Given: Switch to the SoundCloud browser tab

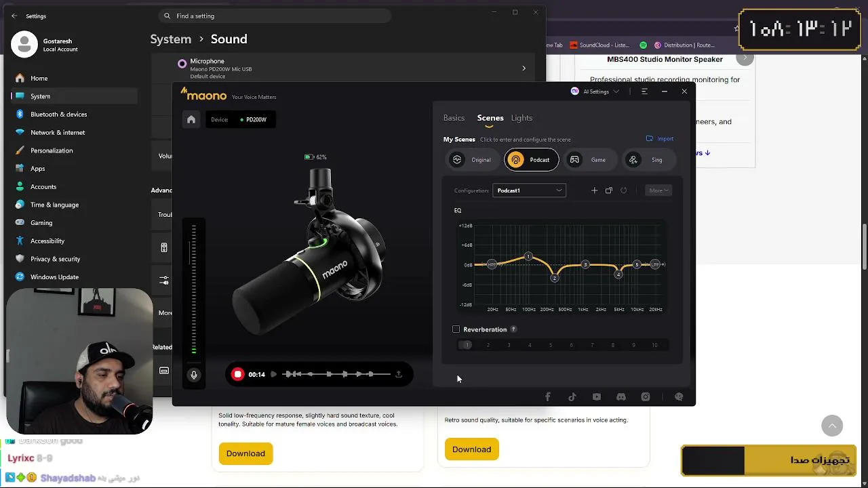Looking at the screenshot, I should pos(601,45).
